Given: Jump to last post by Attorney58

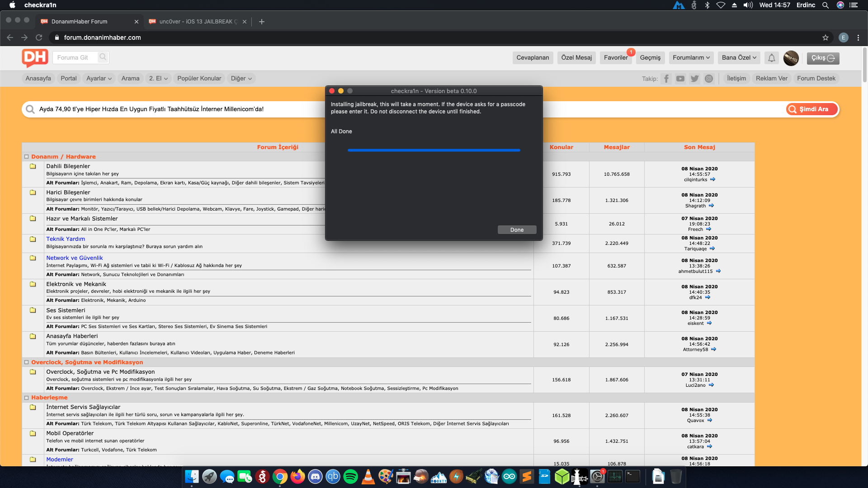Looking at the screenshot, I should [713, 349].
